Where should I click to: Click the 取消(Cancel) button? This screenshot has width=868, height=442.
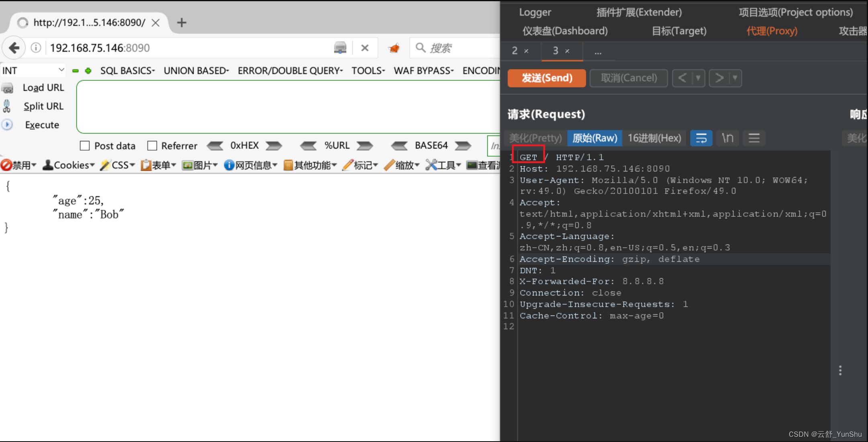[x=629, y=78]
